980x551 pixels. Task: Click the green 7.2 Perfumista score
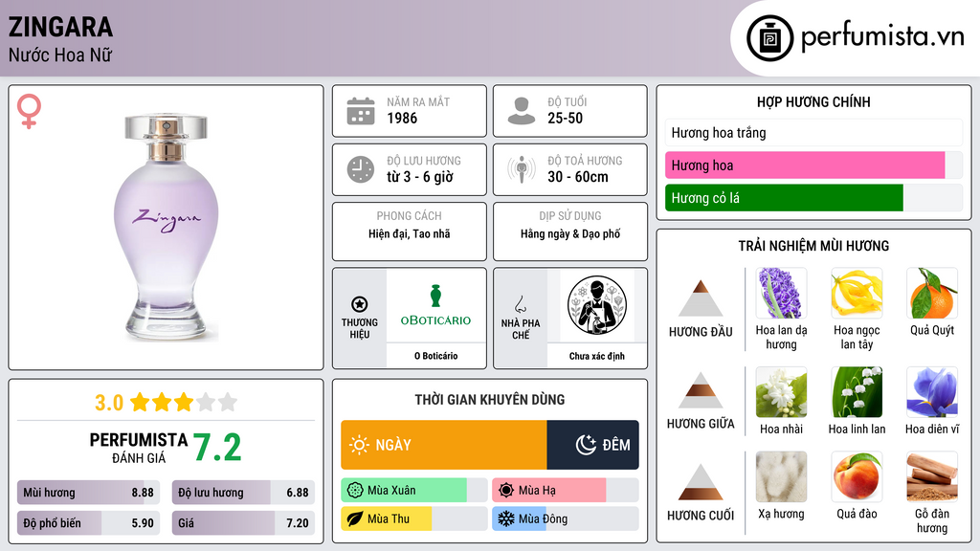tap(217, 448)
